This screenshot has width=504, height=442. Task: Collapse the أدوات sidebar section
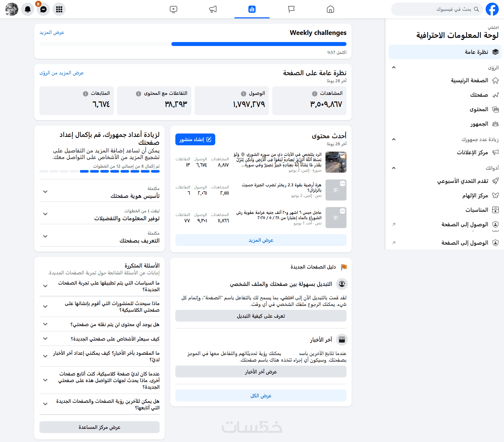[393, 168]
